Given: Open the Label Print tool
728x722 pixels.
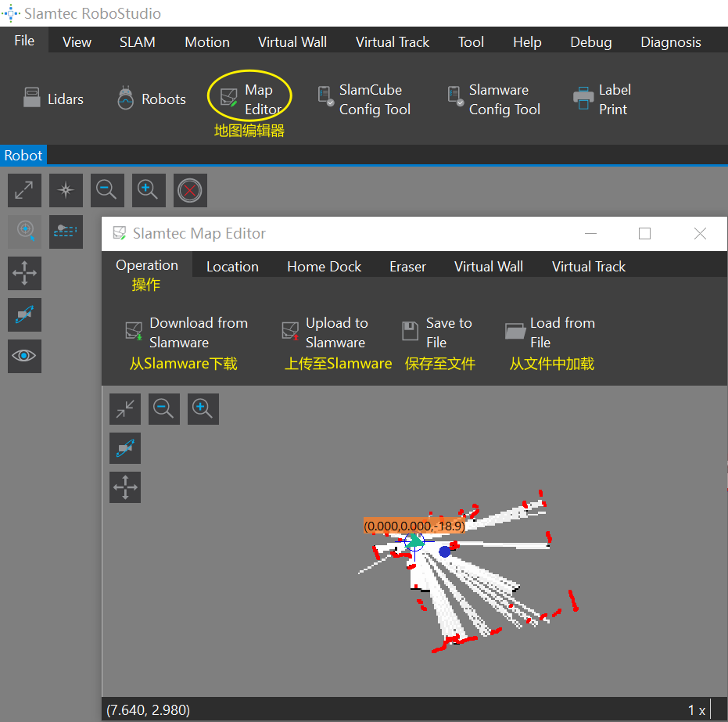Looking at the screenshot, I should pos(602,99).
